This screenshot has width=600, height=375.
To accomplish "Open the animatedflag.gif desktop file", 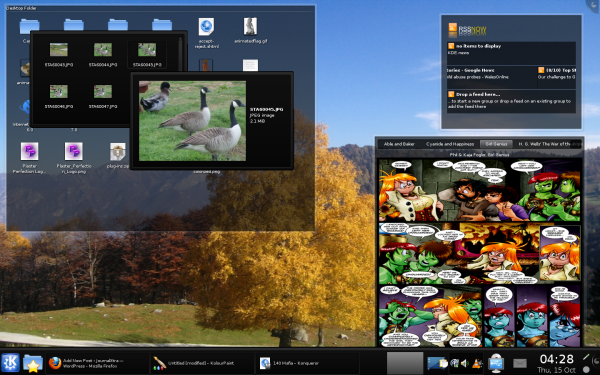I will 250,30.
